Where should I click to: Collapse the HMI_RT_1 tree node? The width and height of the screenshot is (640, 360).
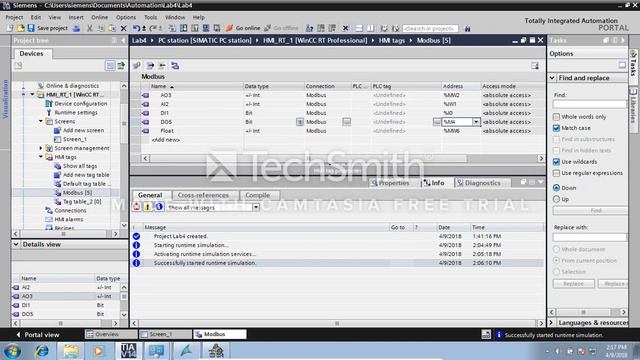click(x=32, y=94)
